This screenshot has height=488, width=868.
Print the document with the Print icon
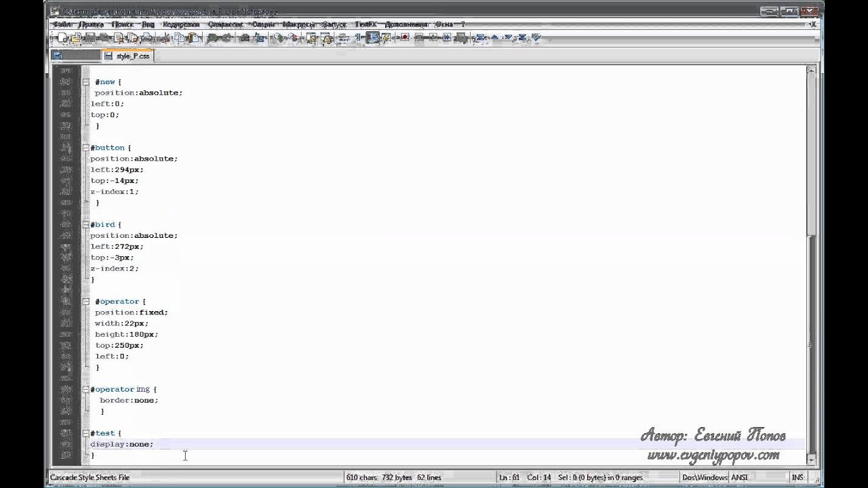tap(147, 38)
